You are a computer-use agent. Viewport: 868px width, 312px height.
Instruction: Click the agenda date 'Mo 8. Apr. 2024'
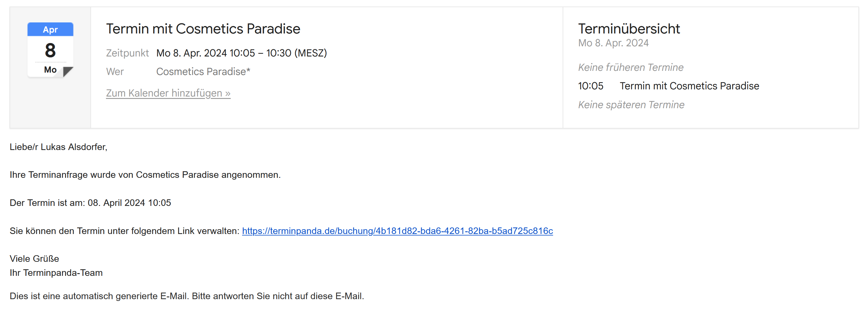(x=613, y=43)
